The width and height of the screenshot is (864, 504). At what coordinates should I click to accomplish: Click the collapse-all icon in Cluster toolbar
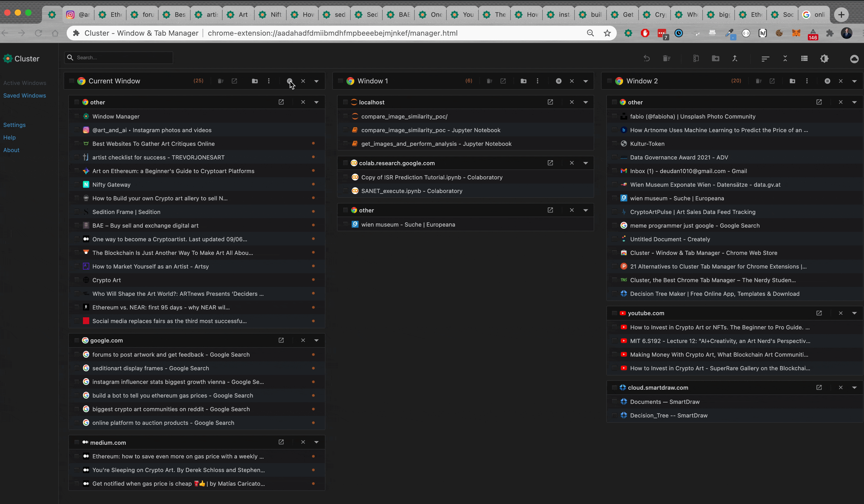click(x=785, y=58)
